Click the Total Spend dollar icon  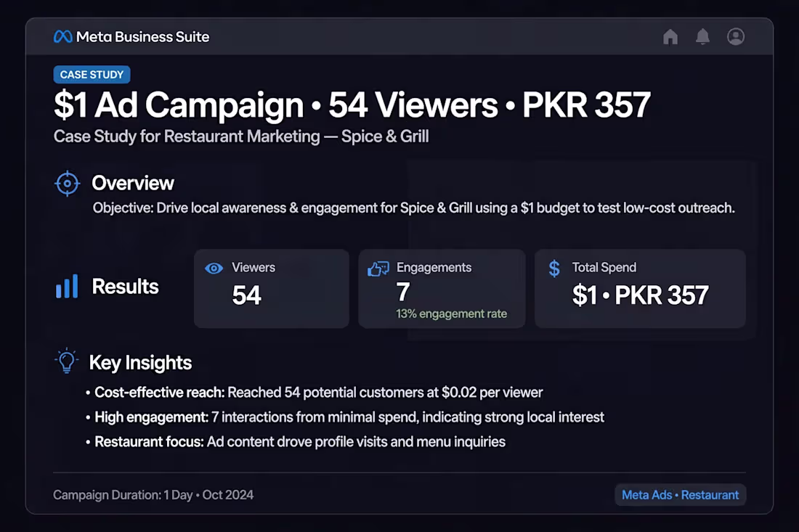click(554, 269)
